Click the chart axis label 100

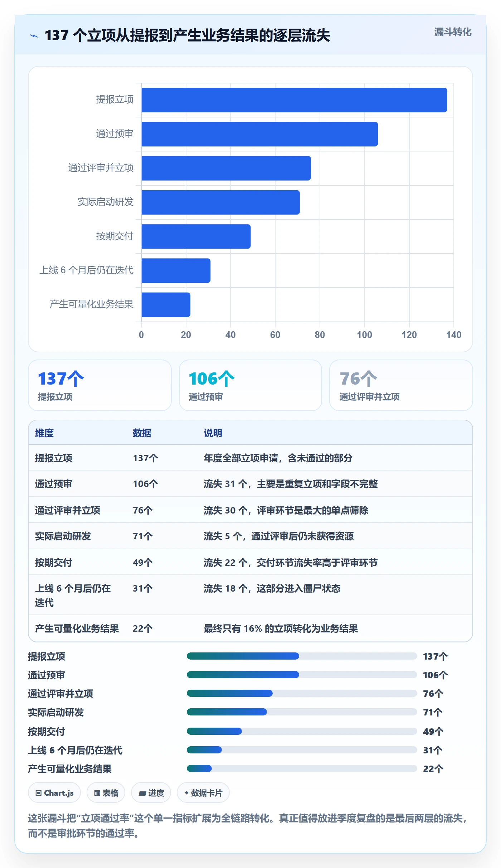click(x=364, y=335)
